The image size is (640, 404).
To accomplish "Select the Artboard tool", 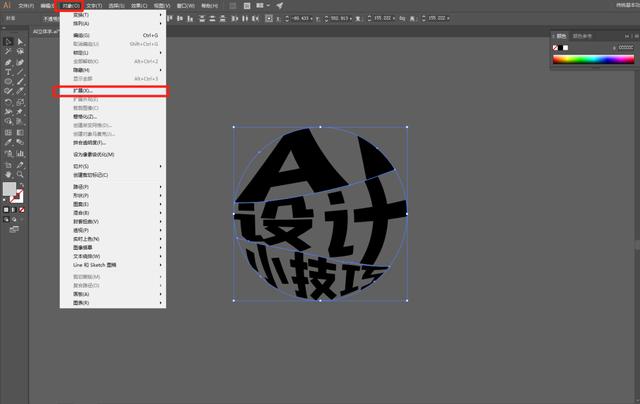I will [8, 165].
